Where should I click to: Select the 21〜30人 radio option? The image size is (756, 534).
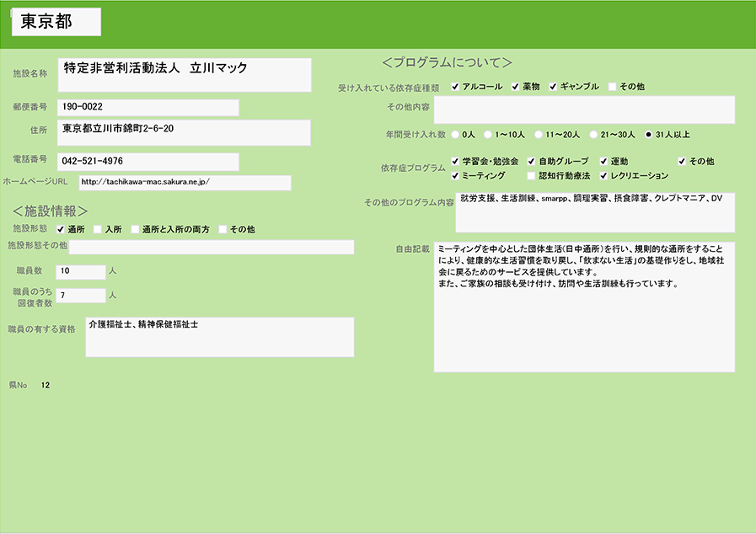pyautogui.click(x=593, y=134)
